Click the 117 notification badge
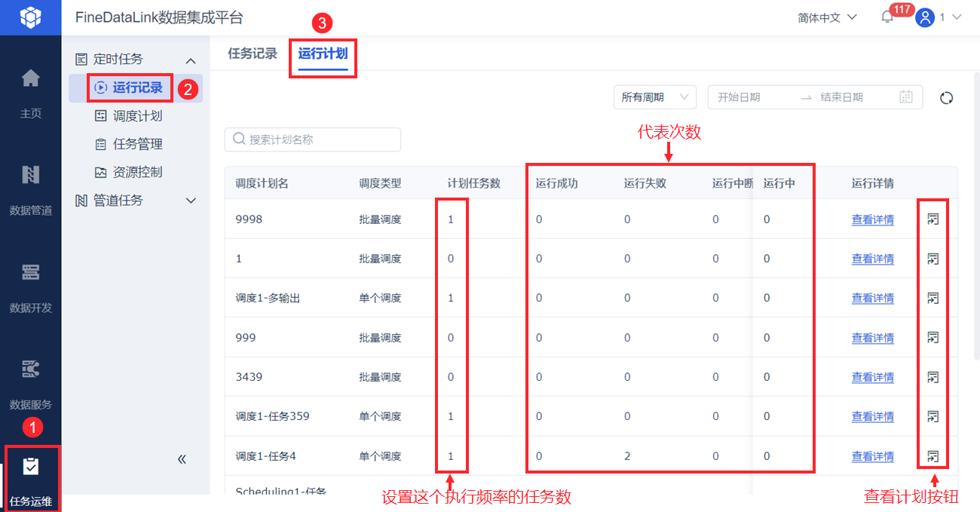The height and width of the screenshot is (512, 980). [902, 10]
